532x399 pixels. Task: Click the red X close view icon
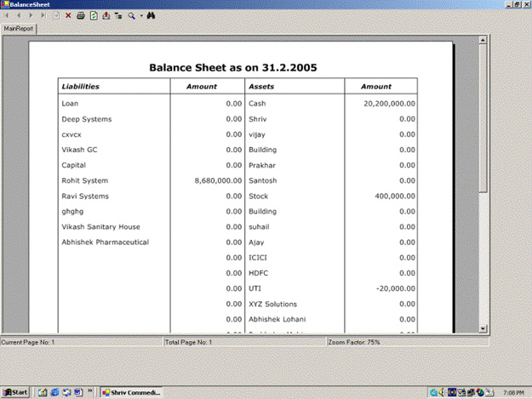click(x=68, y=15)
